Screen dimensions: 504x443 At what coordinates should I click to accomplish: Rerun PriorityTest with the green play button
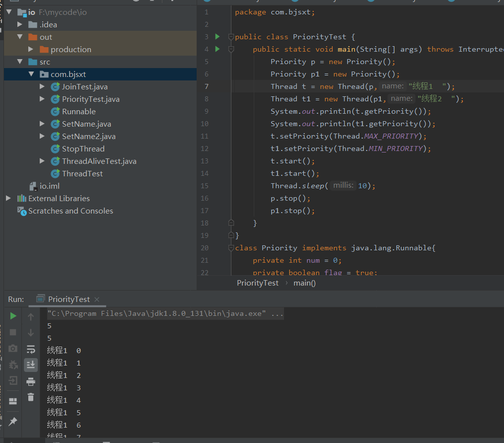pyautogui.click(x=13, y=316)
